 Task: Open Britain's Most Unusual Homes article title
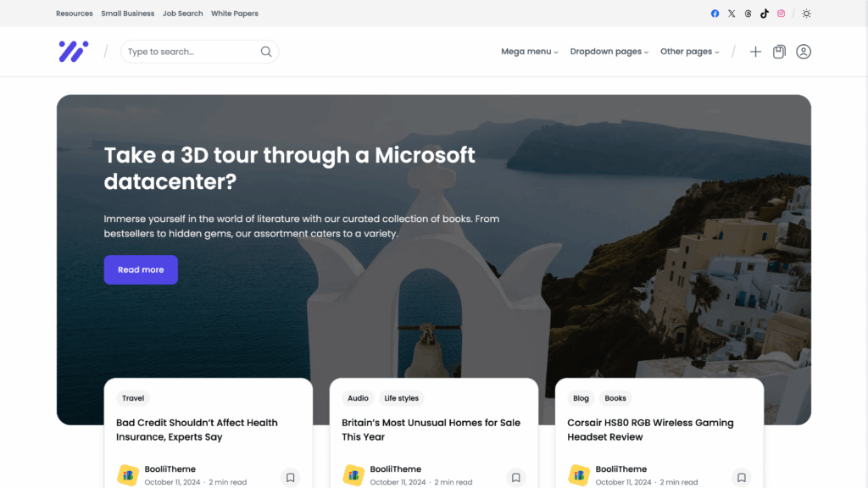point(431,430)
